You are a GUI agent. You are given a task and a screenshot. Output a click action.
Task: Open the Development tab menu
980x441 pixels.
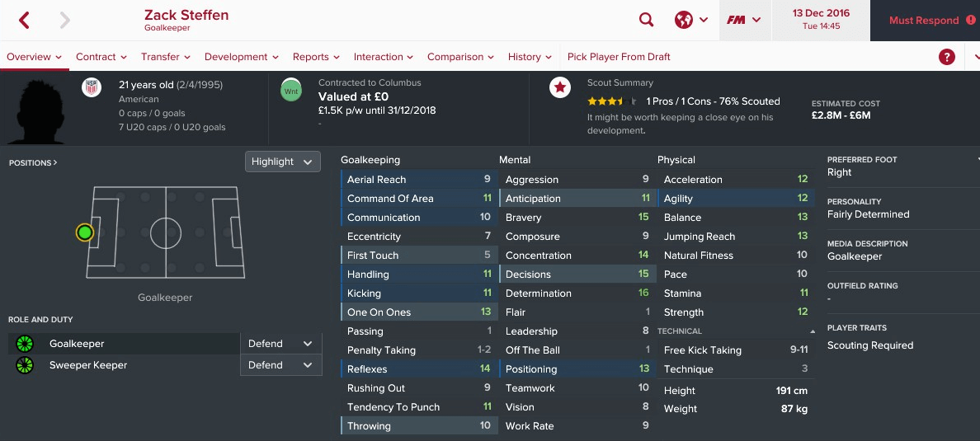pyautogui.click(x=241, y=57)
